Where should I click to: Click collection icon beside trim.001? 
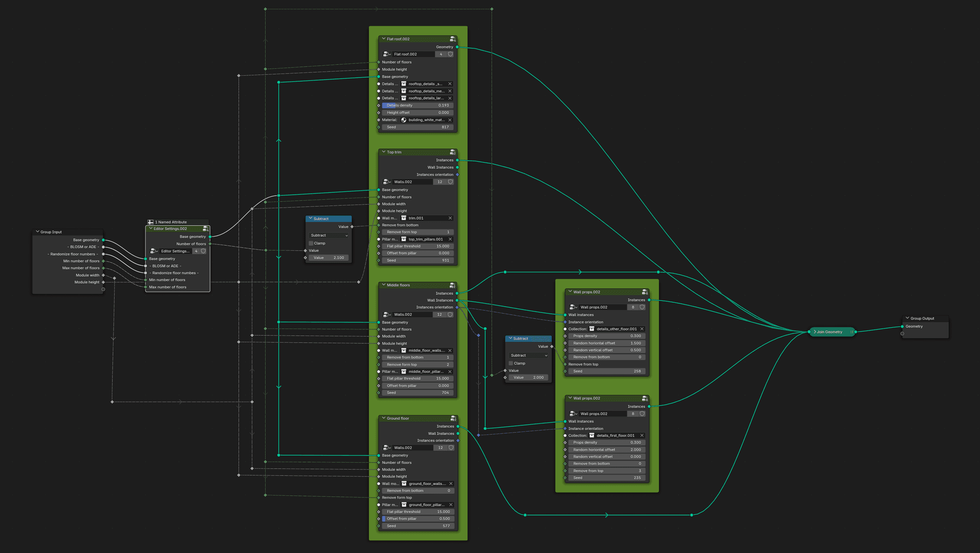click(x=404, y=218)
